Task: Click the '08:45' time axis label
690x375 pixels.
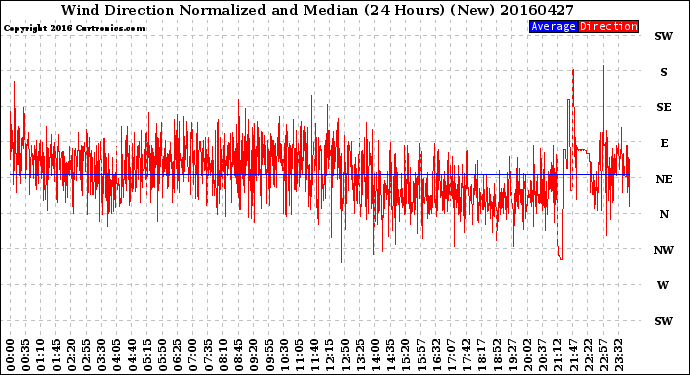Action: pos(238,355)
